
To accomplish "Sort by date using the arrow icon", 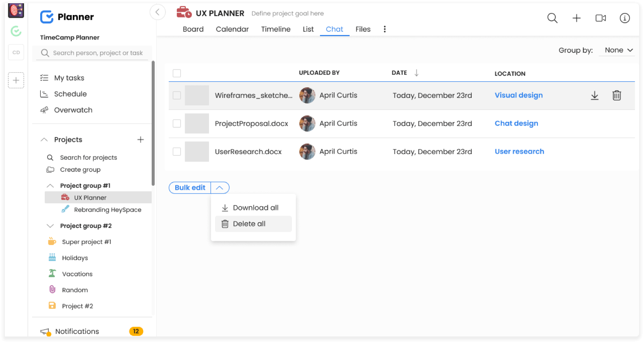I will (416, 73).
